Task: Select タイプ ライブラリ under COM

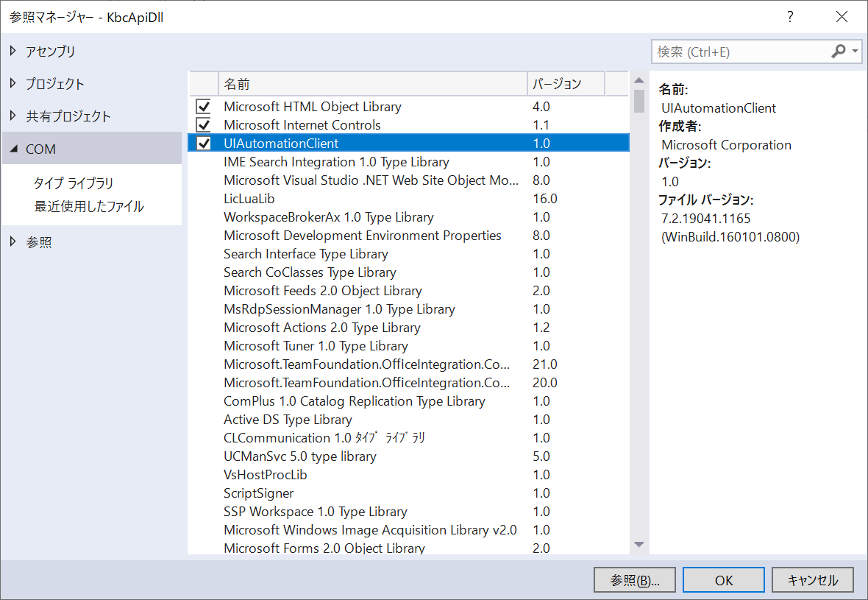Action: click(73, 183)
